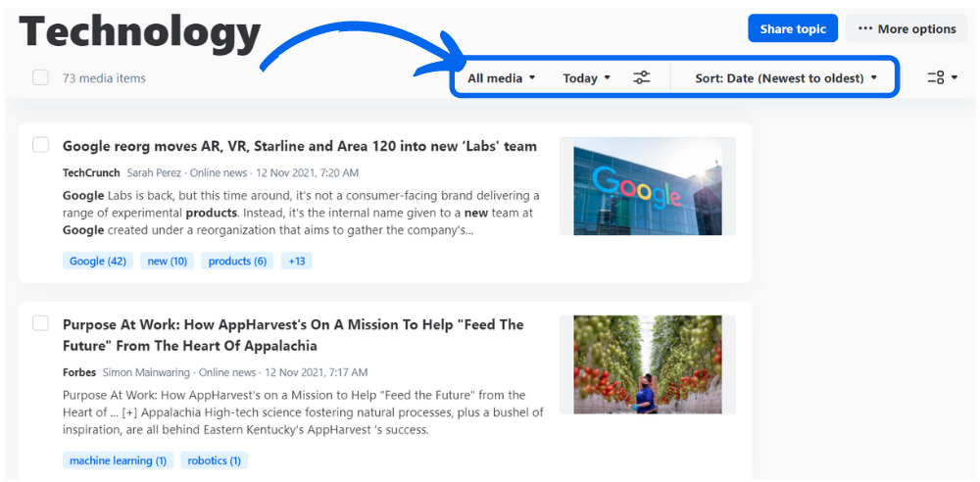Select the AppHarvest article checkbox
The width and height of the screenshot is (980, 482).
tap(40, 323)
